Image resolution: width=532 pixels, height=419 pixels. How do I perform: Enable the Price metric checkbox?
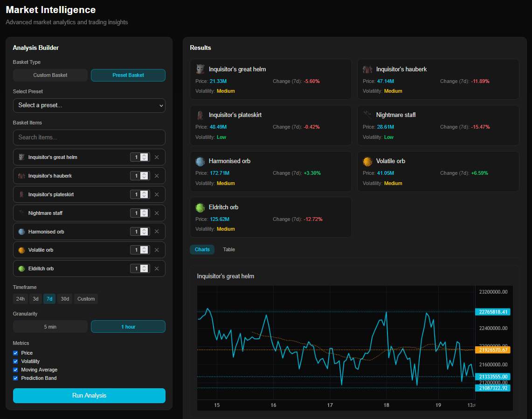pyautogui.click(x=15, y=353)
